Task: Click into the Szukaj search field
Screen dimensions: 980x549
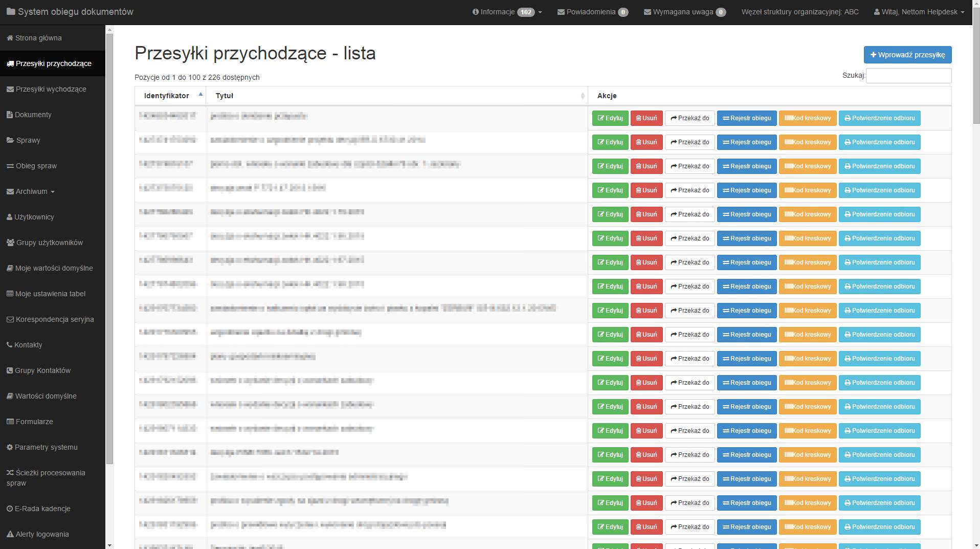Action: pos(908,76)
